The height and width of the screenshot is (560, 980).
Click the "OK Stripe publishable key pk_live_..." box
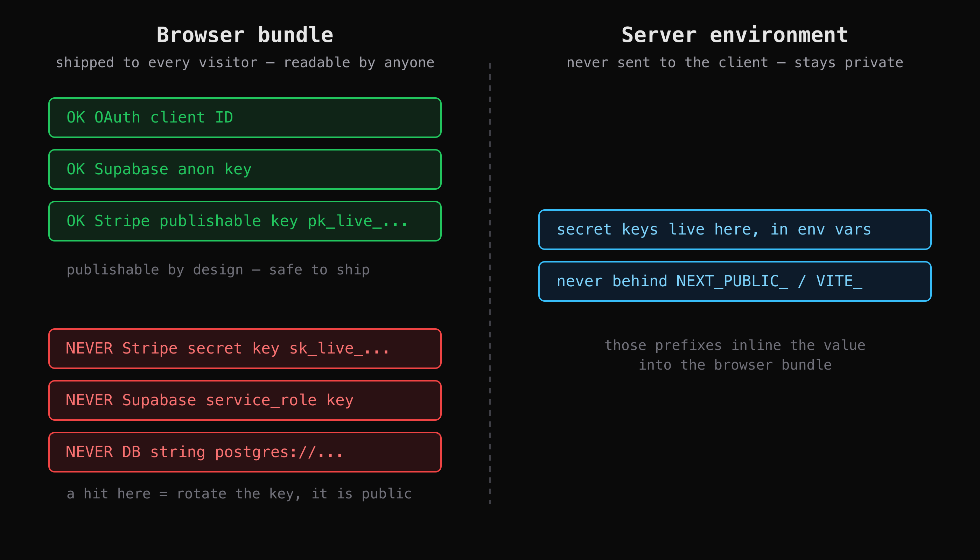[x=245, y=221]
